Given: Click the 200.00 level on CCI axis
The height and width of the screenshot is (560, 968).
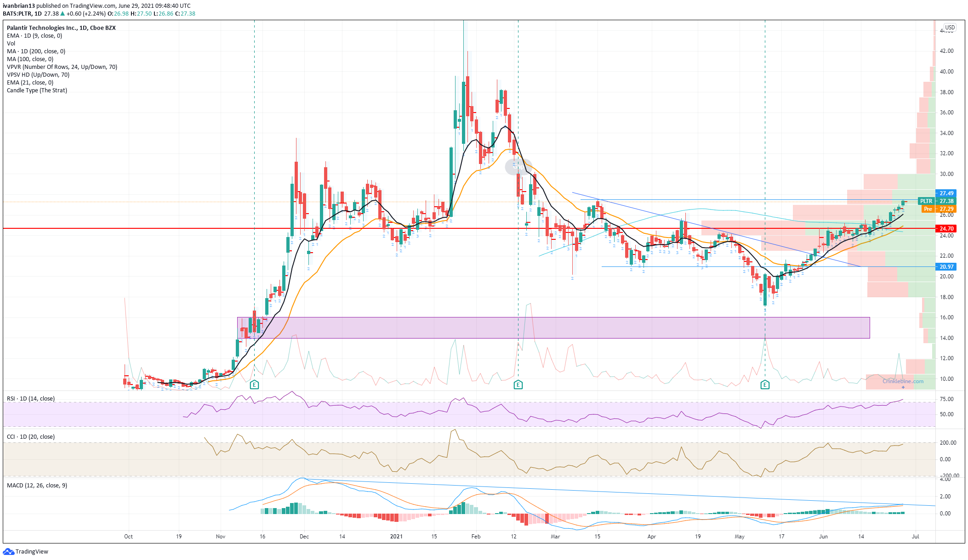Looking at the screenshot, I should (948, 443).
